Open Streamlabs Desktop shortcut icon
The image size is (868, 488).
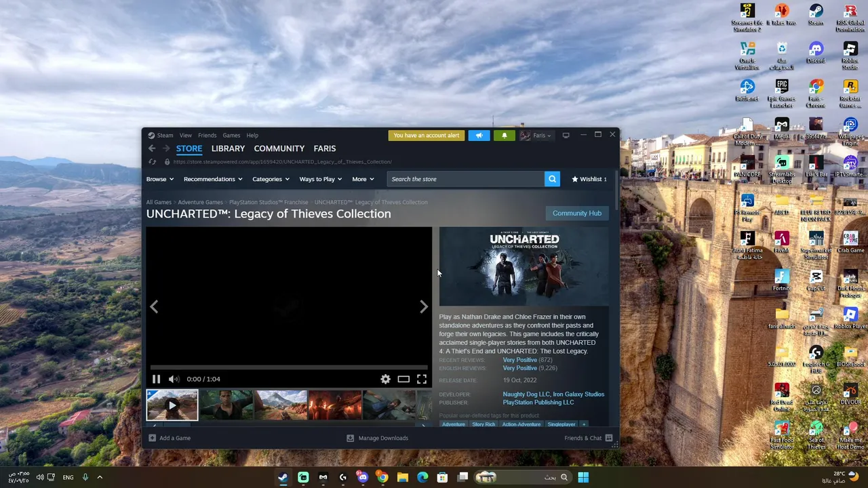click(x=781, y=169)
